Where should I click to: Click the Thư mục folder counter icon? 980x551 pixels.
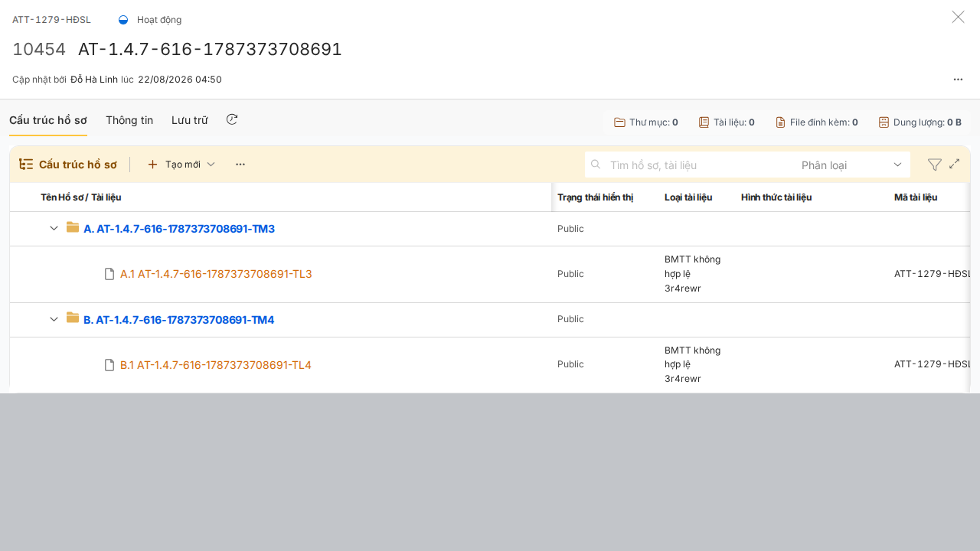[620, 122]
